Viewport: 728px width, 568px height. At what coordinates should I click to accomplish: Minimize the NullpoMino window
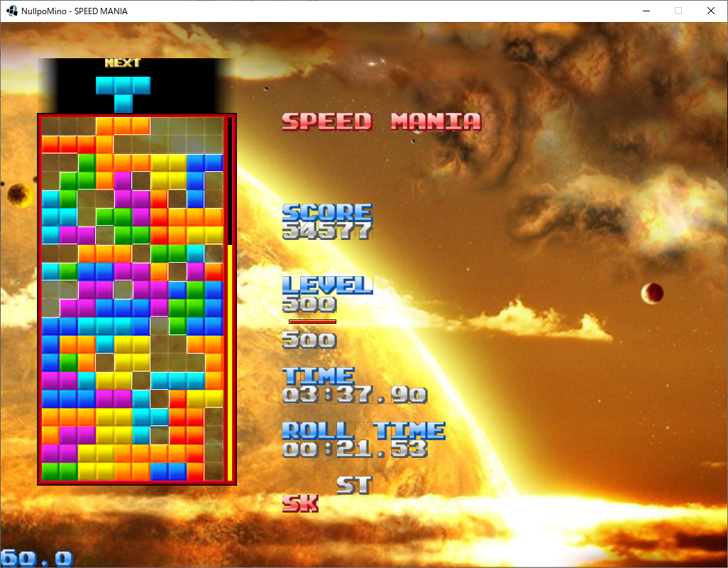tap(646, 11)
